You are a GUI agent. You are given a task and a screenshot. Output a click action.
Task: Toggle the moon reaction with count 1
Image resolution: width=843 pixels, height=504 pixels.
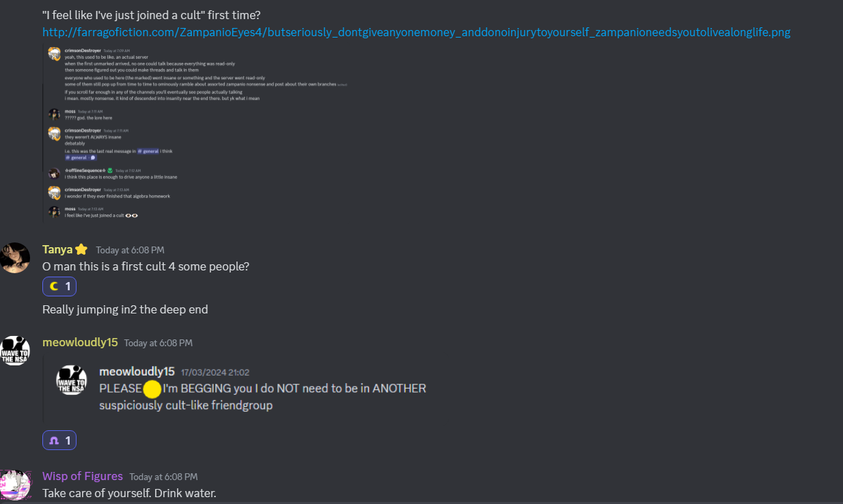[x=59, y=286]
